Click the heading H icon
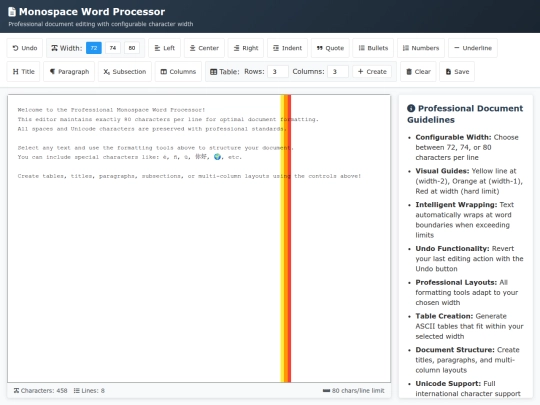This screenshot has height=405, width=540. [15, 72]
